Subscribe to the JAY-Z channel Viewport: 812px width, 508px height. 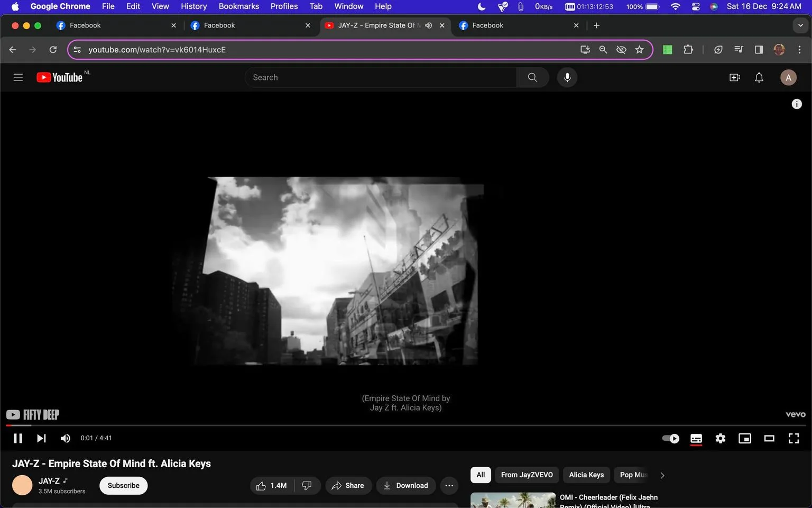pos(123,485)
